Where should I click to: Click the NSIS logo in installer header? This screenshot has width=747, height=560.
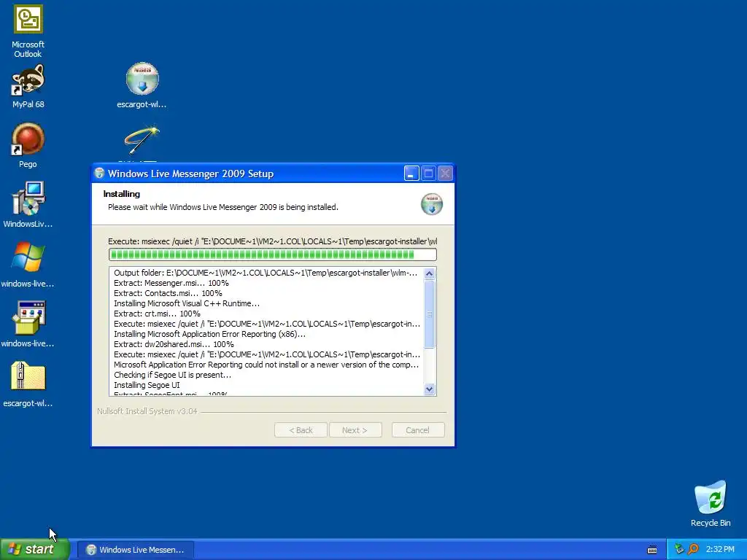pyautogui.click(x=432, y=204)
